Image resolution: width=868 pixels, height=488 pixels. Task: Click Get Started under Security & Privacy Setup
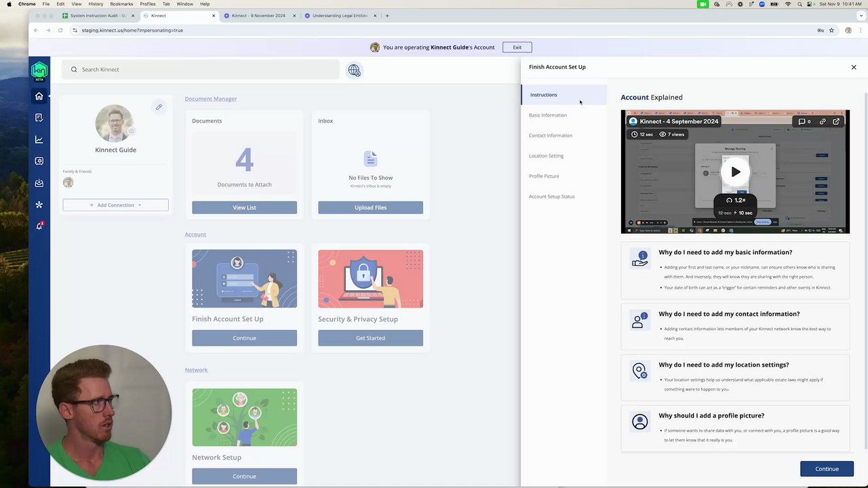pyautogui.click(x=370, y=338)
